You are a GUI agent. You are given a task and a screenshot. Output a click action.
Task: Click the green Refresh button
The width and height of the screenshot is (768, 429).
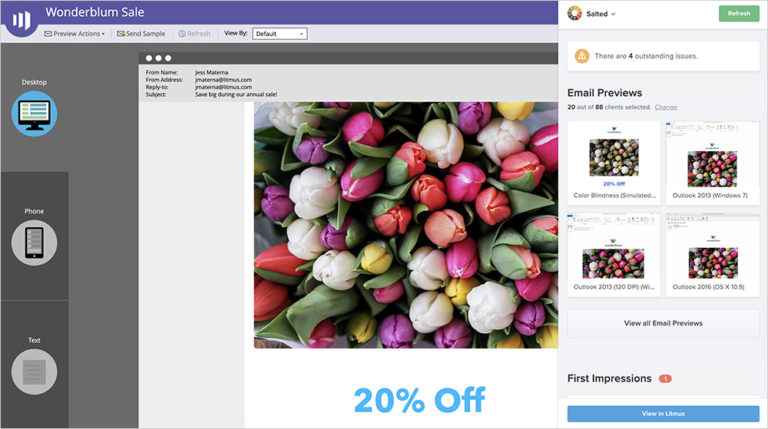[x=739, y=13]
